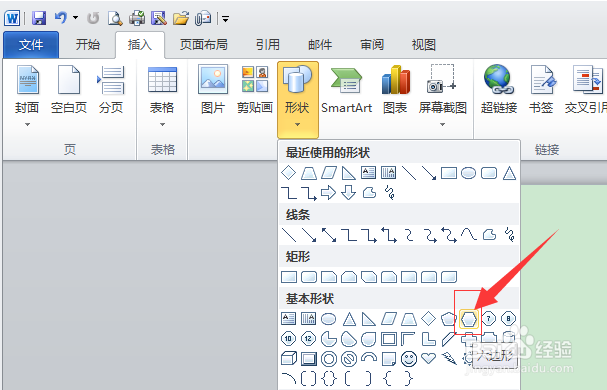Select the pentagon in 基本形状
Viewport: 607px width, 390px height.
[x=449, y=319]
